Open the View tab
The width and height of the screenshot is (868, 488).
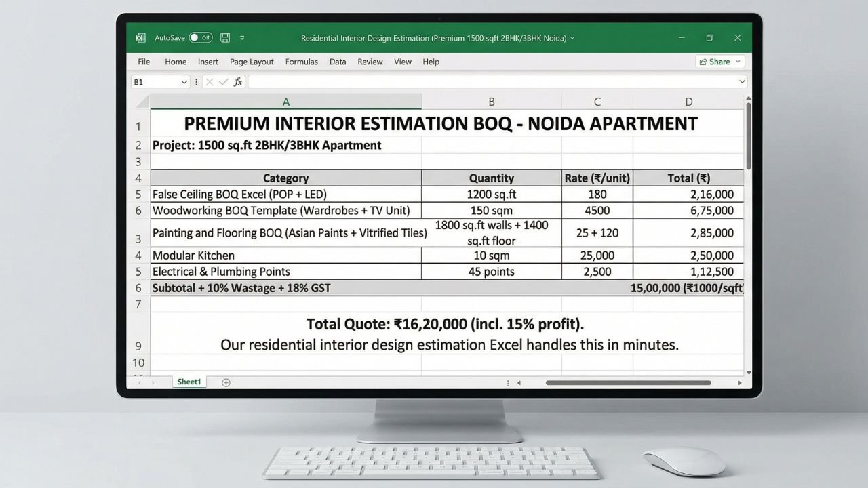coord(403,62)
